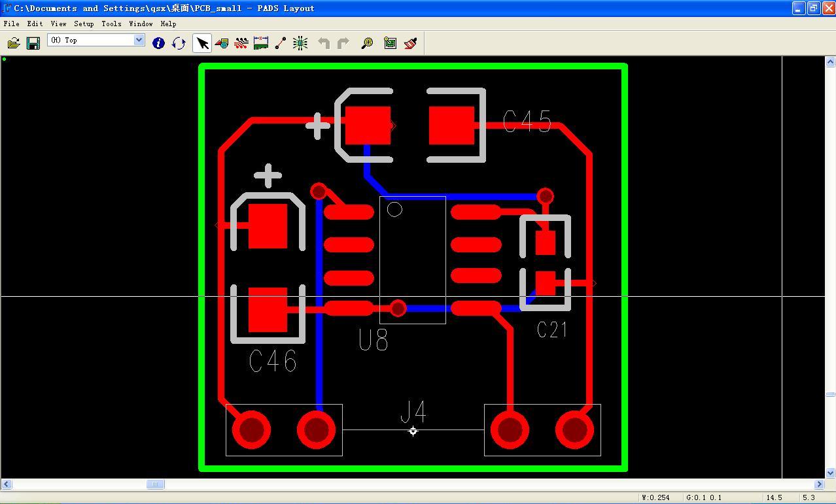Click the Cycle selection icon
This screenshot has width=836, height=504.
click(179, 43)
